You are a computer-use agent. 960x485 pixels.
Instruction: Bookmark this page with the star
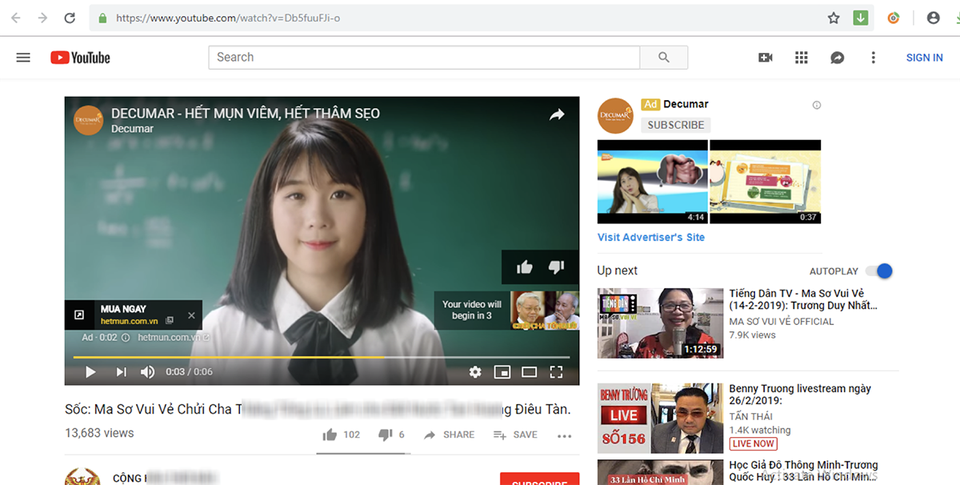pos(833,18)
